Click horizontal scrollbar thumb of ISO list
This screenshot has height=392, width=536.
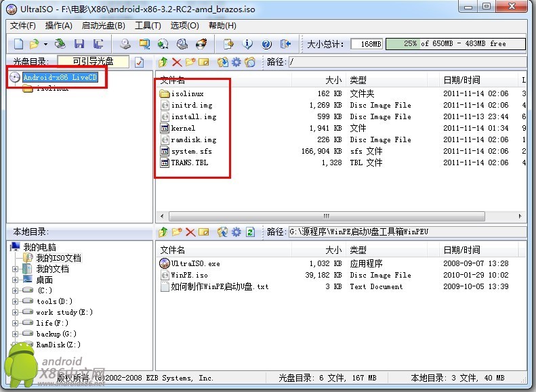tap(327, 216)
